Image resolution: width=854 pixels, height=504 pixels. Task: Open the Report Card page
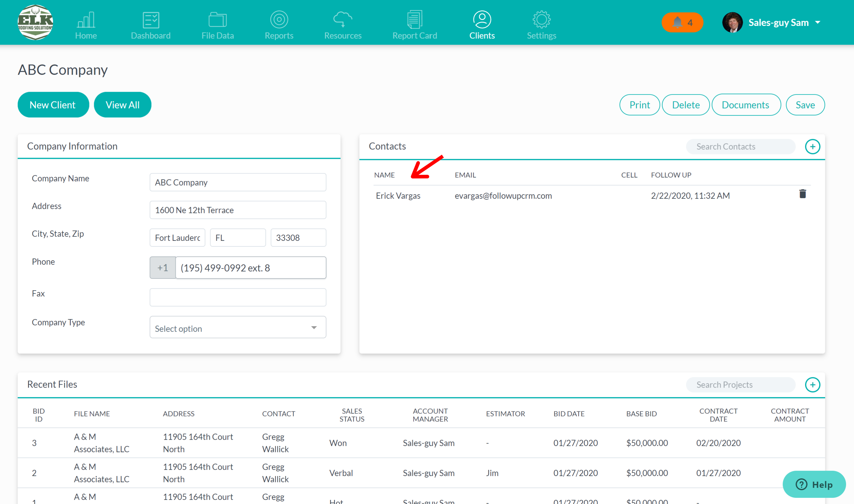click(414, 25)
